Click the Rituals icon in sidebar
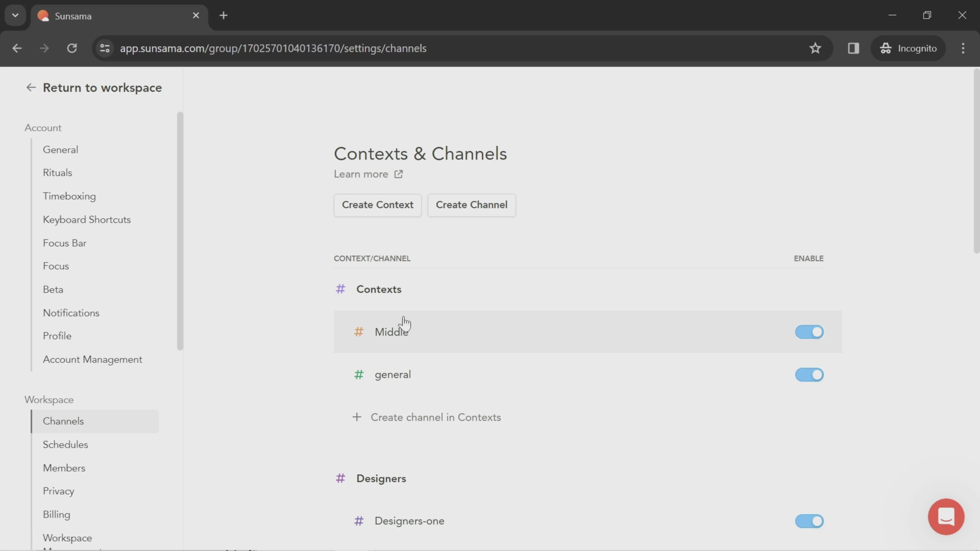Image resolution: width=980 pixels, height=551 pixels. (x=57, y=173)
